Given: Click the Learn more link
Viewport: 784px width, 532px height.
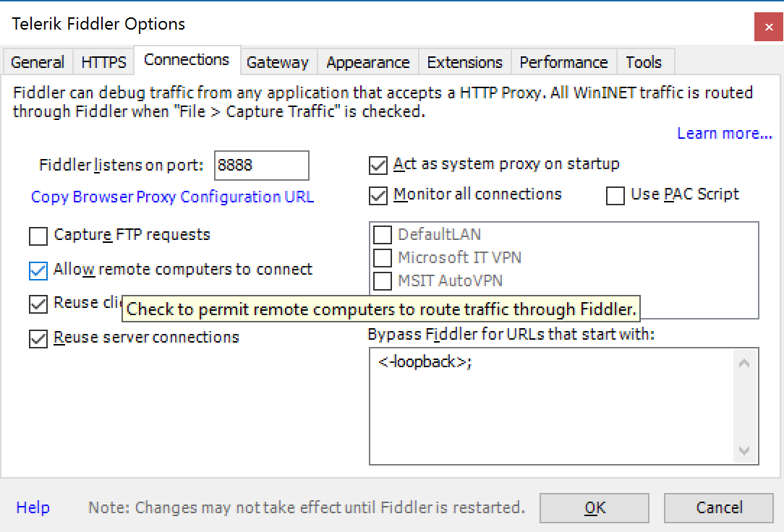Looking at the screenshot, I should 724,134.
